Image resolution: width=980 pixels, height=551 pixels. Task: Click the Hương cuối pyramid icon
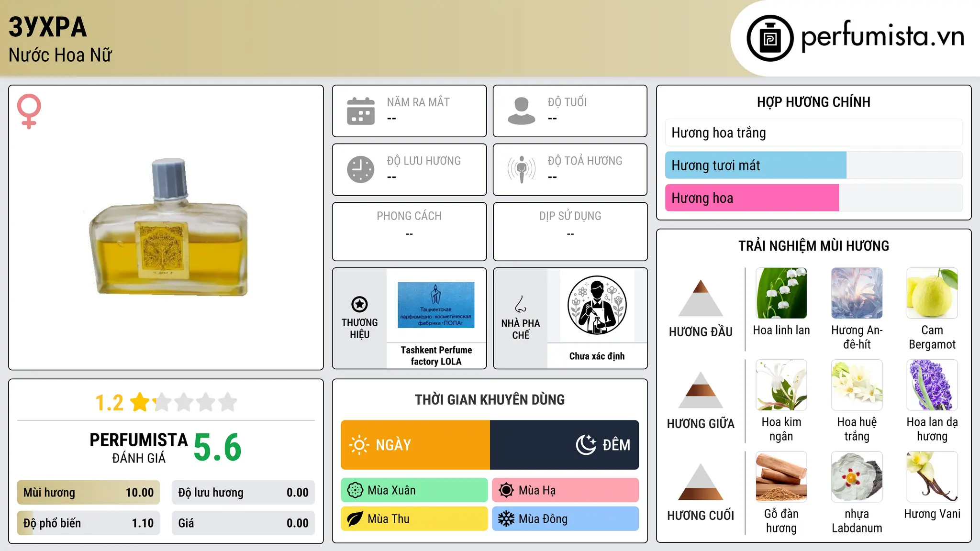701,482
